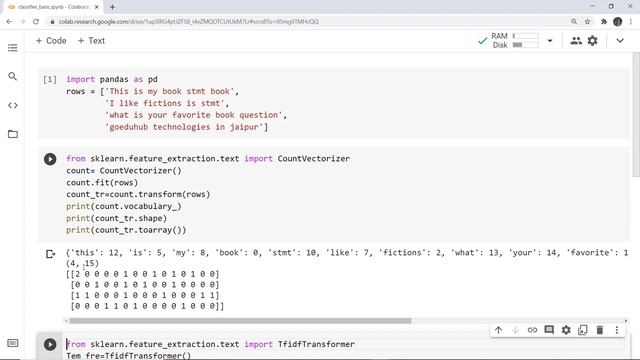
Task: Use the horizontal output scrollbar
Action: point(240,321)
